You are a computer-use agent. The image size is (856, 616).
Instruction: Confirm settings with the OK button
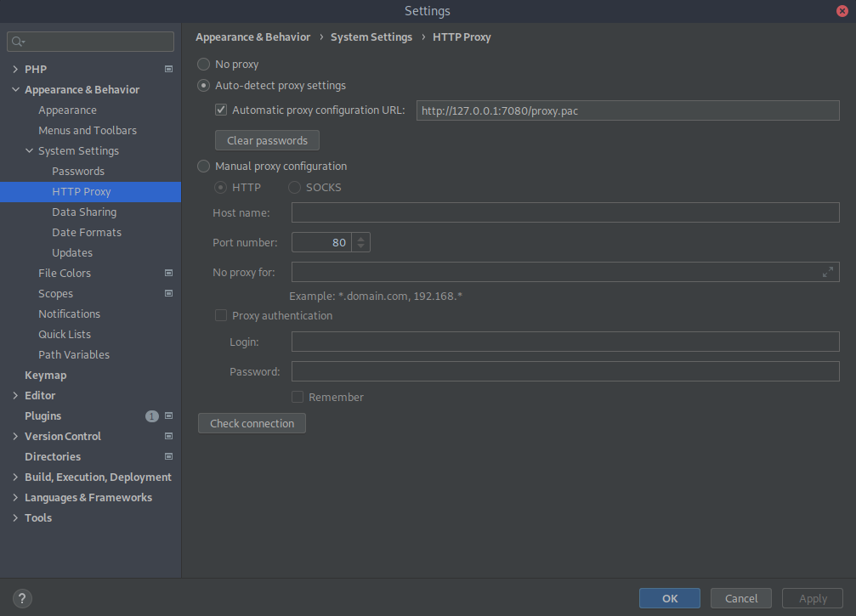coord(670,598)
